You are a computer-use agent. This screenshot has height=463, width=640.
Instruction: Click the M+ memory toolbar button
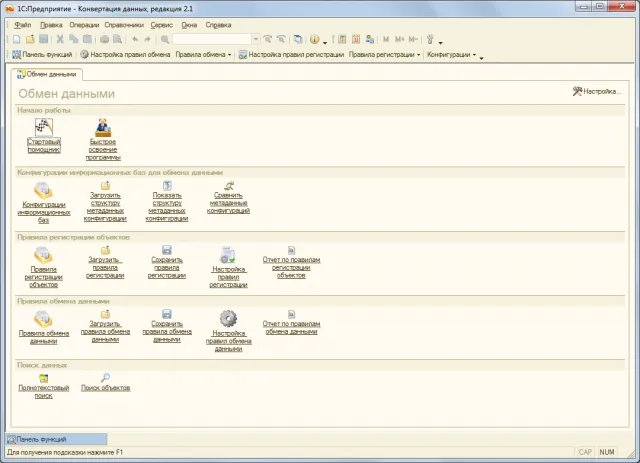click(x=399, y=39)
